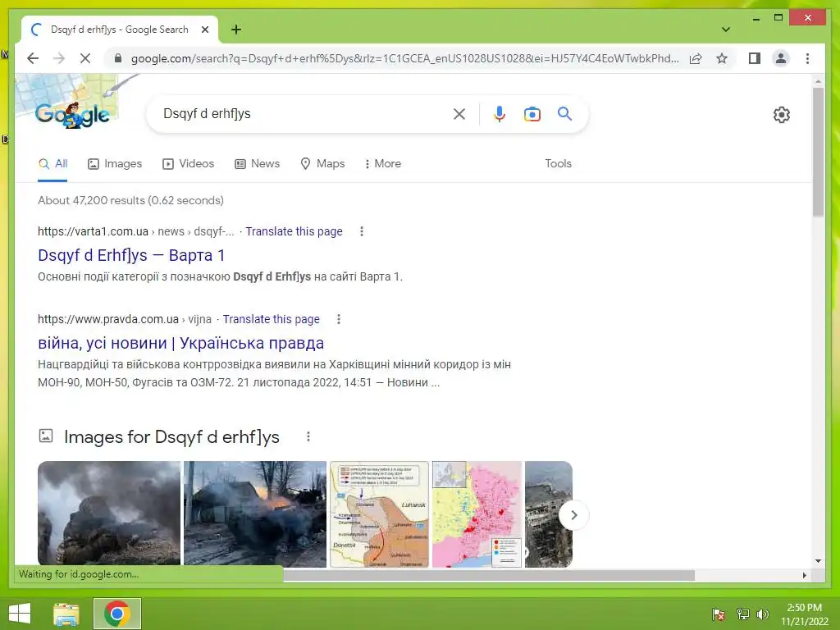Translate the varta1.com.ua result page
Image resolution: width=840 pixels, height=630 pixels.
[294, 231]
